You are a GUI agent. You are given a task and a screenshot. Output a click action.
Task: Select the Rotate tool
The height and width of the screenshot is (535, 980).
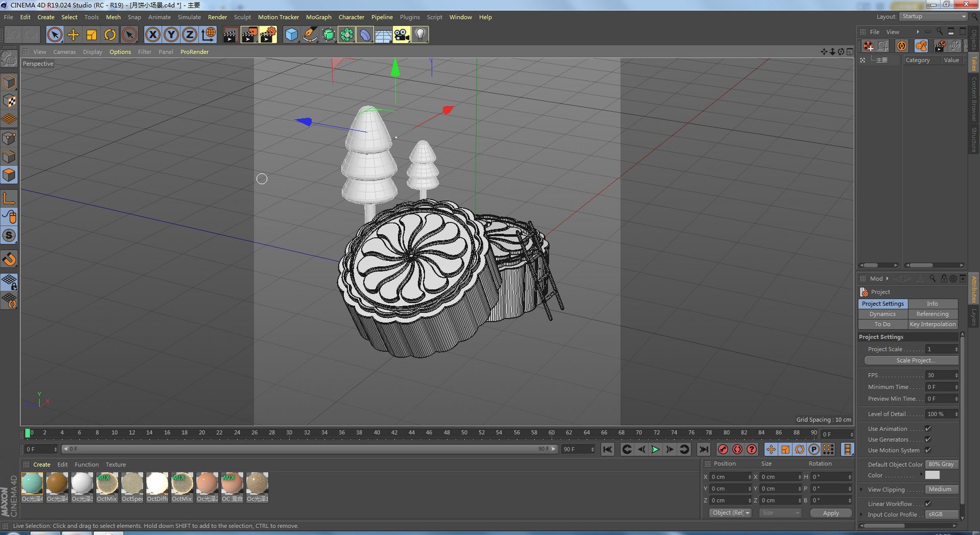pos(110,35)
